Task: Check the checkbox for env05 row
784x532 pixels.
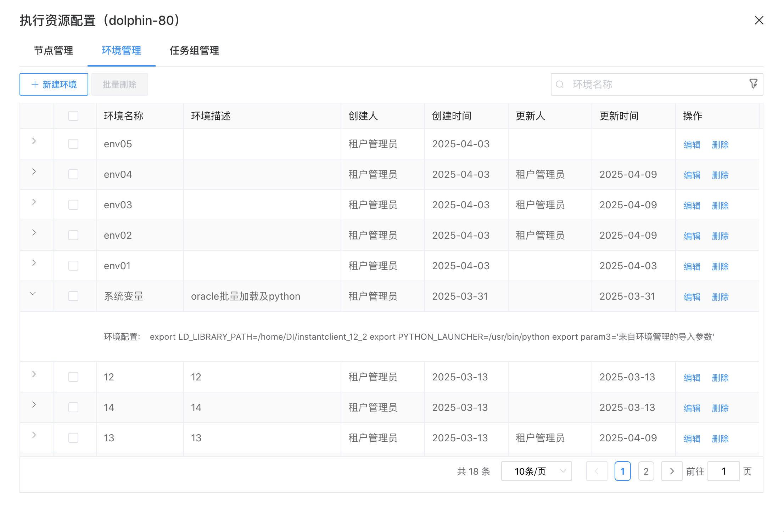Action: [73, 144]
